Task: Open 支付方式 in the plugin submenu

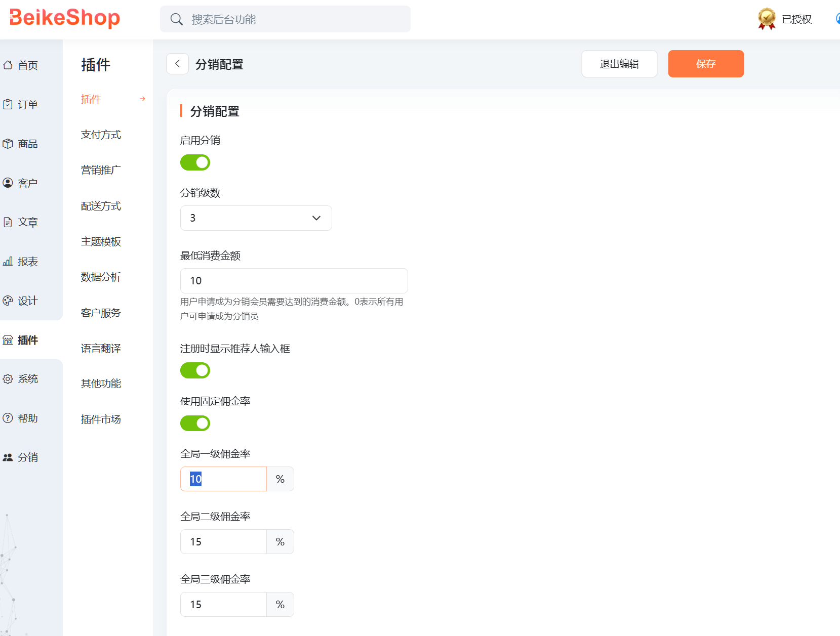Action: pos(101,135)
